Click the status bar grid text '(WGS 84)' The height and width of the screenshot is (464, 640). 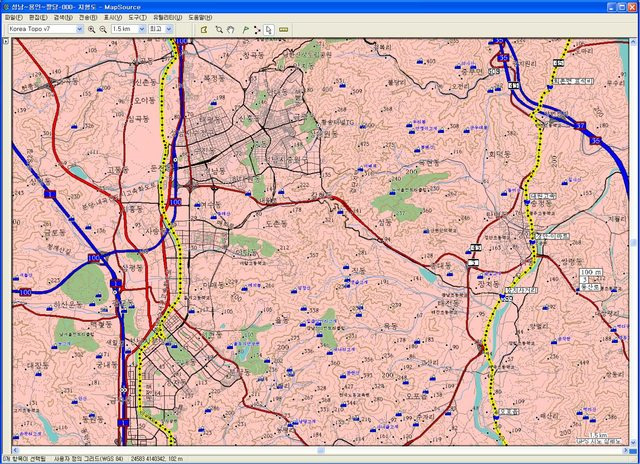[x=112, y=459]
